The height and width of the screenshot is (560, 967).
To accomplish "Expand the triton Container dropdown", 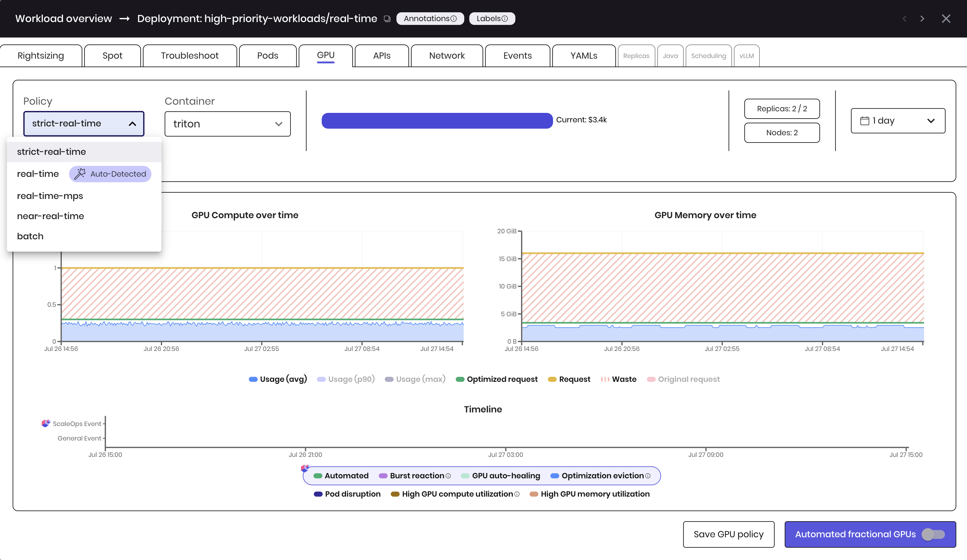I will click(x=227, y=124).
